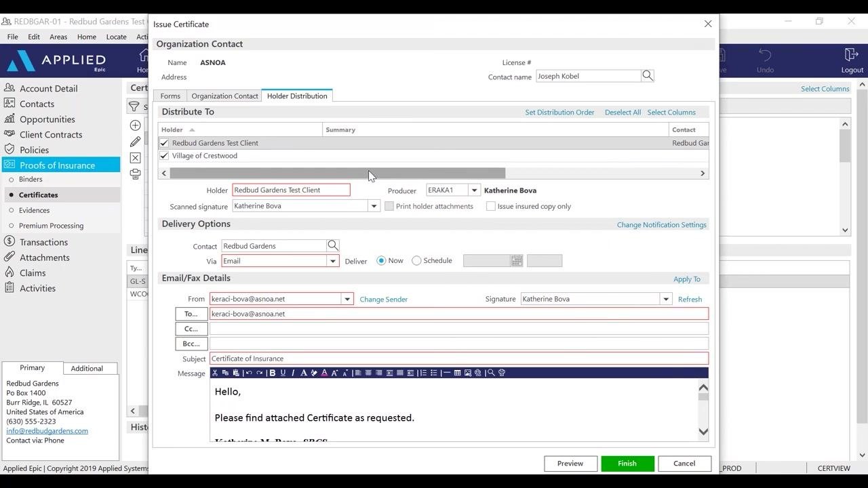Open the Signature Katherine Bova dropdown
Viewport: 868px width, 488px height.
[x=666, y=299]
